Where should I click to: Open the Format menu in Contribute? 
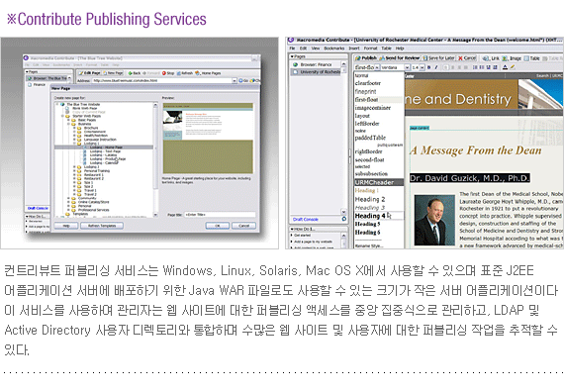370,49
